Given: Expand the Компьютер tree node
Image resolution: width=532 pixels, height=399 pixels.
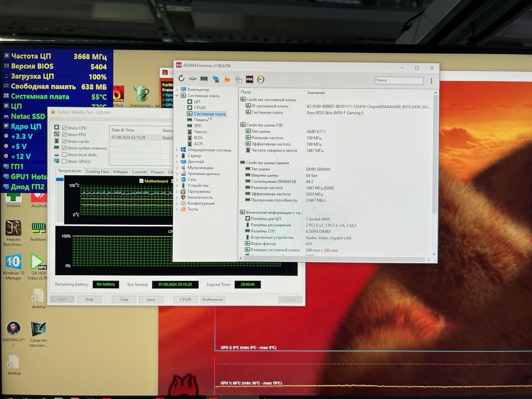Looking at the screenshot, I should [x=177, y=90].
